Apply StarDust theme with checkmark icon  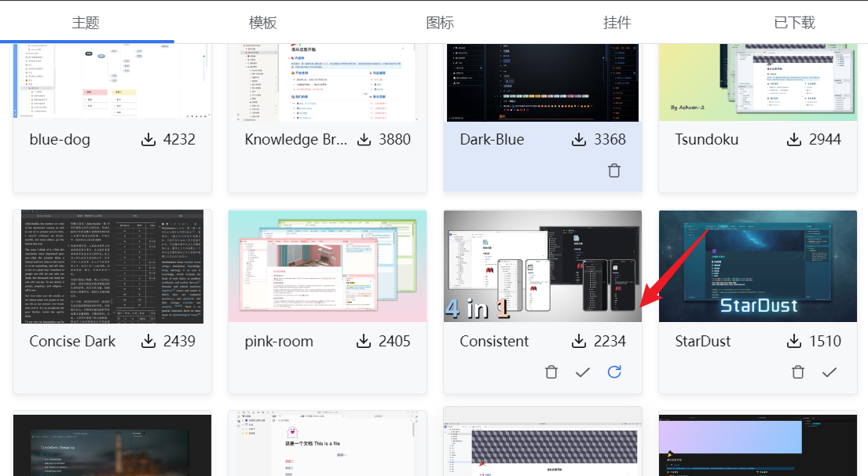830,372
